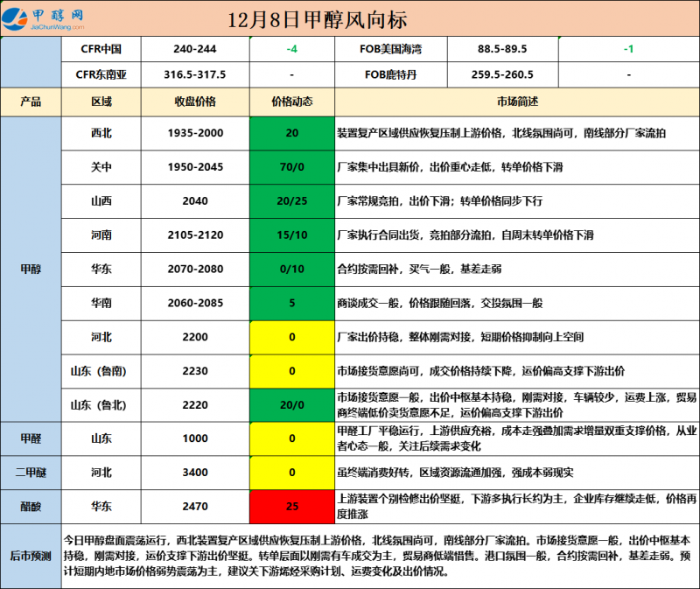The height and width of the screenshot is (589, 700).
Task: Click the 收盘价格 column header
Action: pos(195,102)
